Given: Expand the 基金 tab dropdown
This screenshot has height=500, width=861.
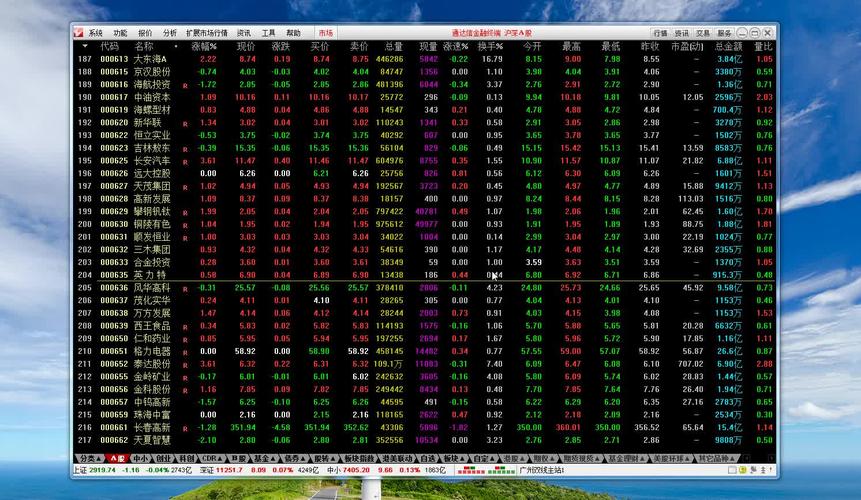Looking at the screenshot, I should coord(273,458).
